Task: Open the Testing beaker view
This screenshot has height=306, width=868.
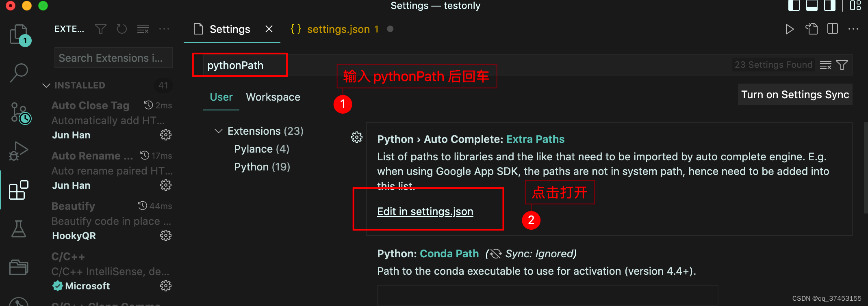Action: click(x=19, y=229)
